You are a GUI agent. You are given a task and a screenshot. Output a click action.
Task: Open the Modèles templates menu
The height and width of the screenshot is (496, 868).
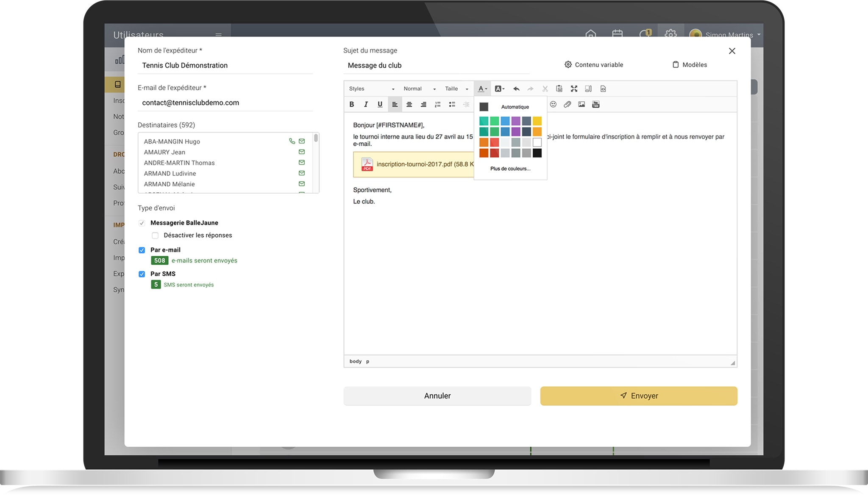[690, 65]
